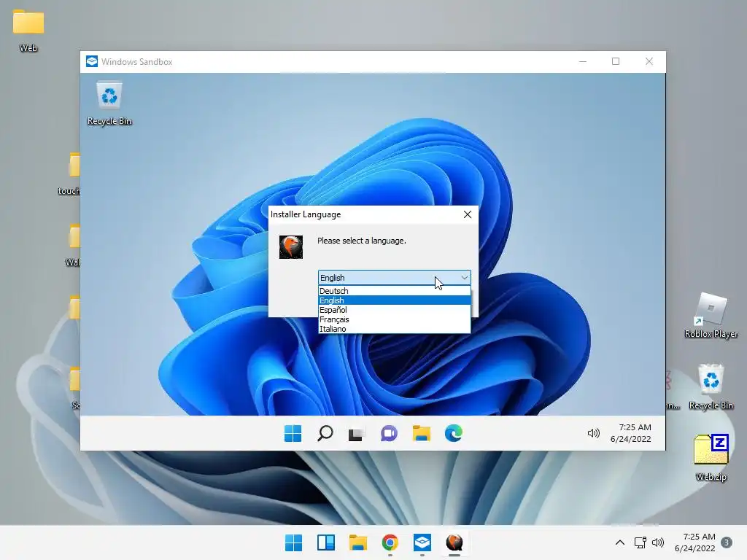Pick Italiano from the language list
Screen dimensions: 747x560
pos(394,329)
